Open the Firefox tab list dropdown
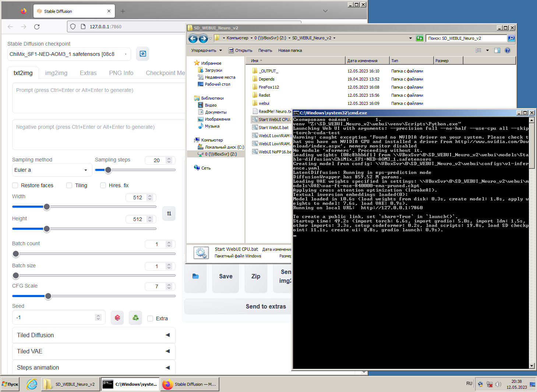Screen dimensions: 537x392 click(325, 11)
